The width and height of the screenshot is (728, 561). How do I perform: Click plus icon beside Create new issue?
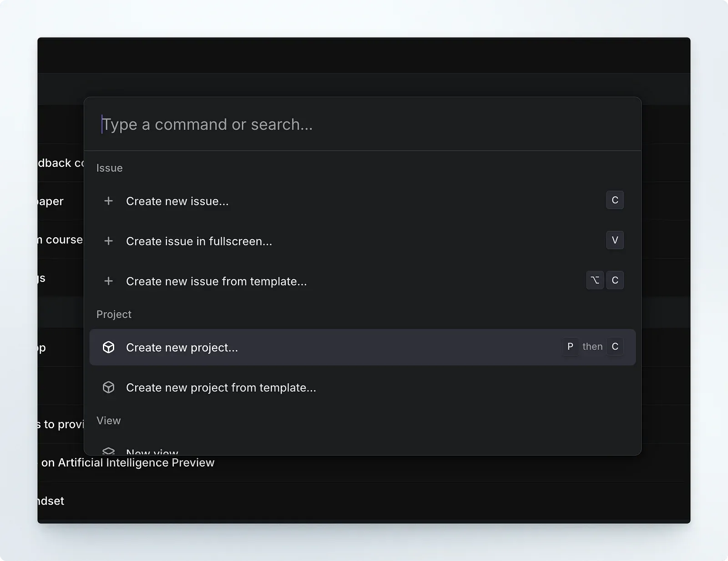point(108,201)
